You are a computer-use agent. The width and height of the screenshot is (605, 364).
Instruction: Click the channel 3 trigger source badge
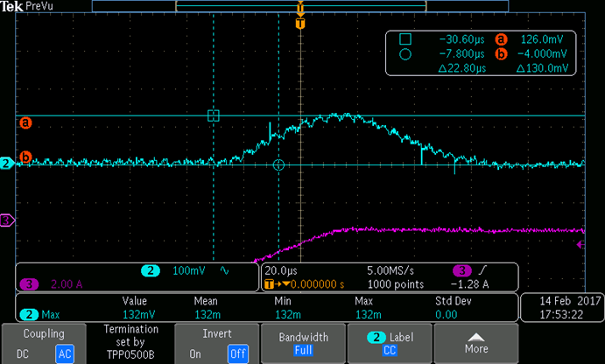point(462,270)
